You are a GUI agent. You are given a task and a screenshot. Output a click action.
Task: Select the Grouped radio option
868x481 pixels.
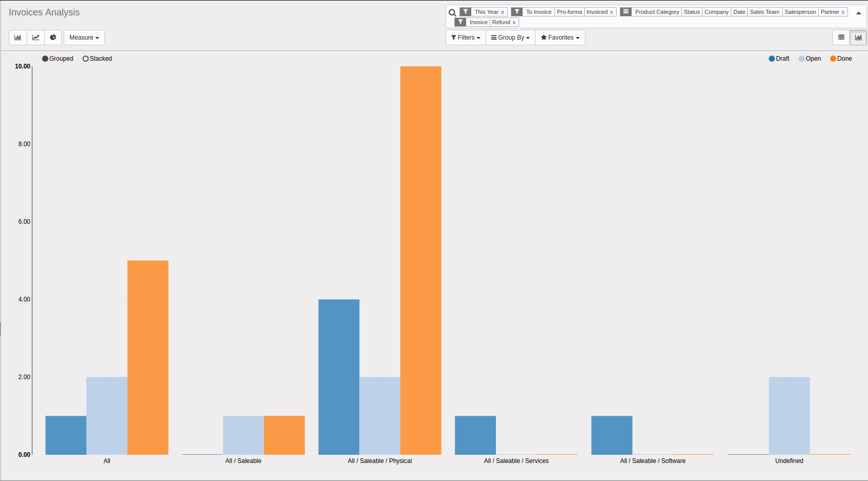(x=58, y=59)
